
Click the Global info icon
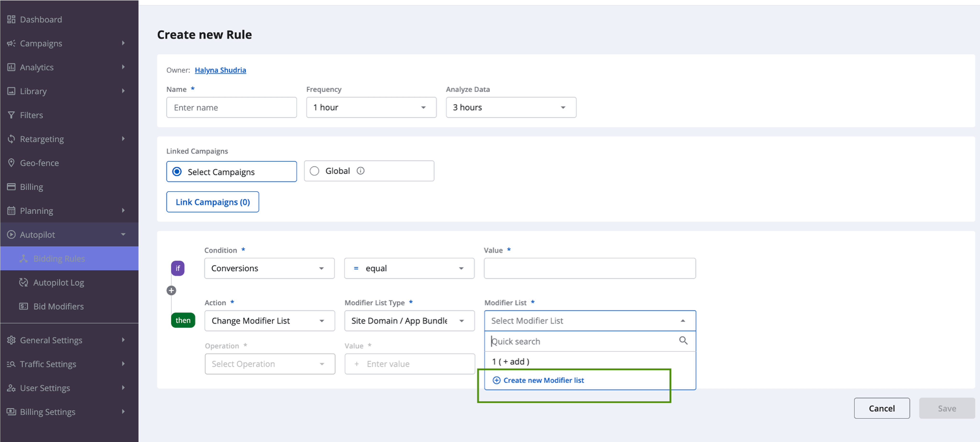click(360, 171)
